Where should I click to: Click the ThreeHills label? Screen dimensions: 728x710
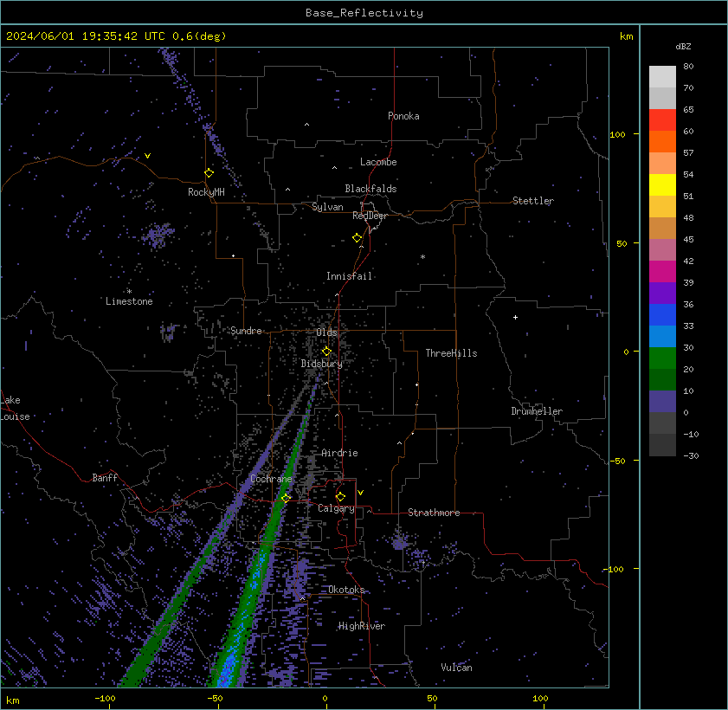click(451, 353)
